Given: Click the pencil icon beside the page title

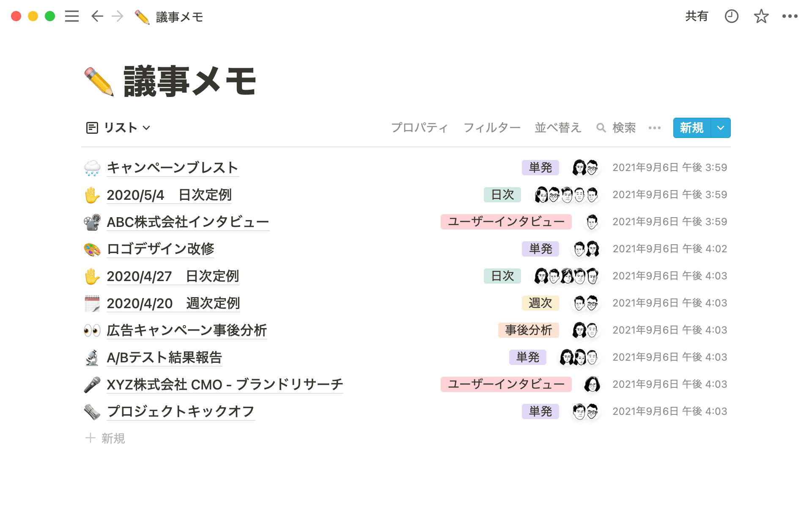Looking at the screenshot, I should [99, 81].
